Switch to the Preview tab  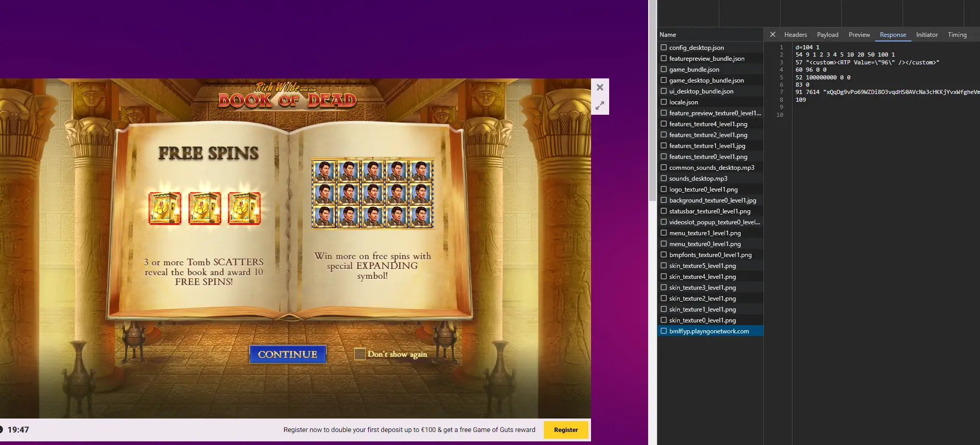tap(859, 35)
